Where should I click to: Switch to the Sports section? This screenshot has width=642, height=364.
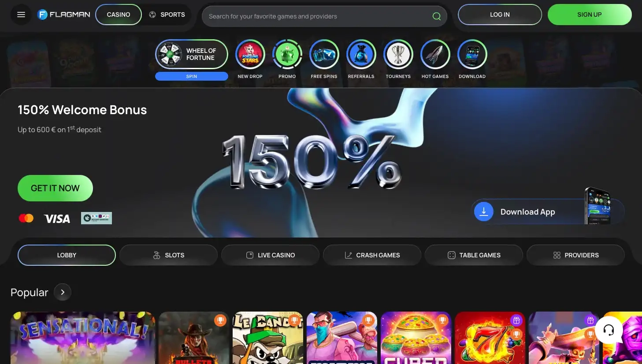coord(167,15)
